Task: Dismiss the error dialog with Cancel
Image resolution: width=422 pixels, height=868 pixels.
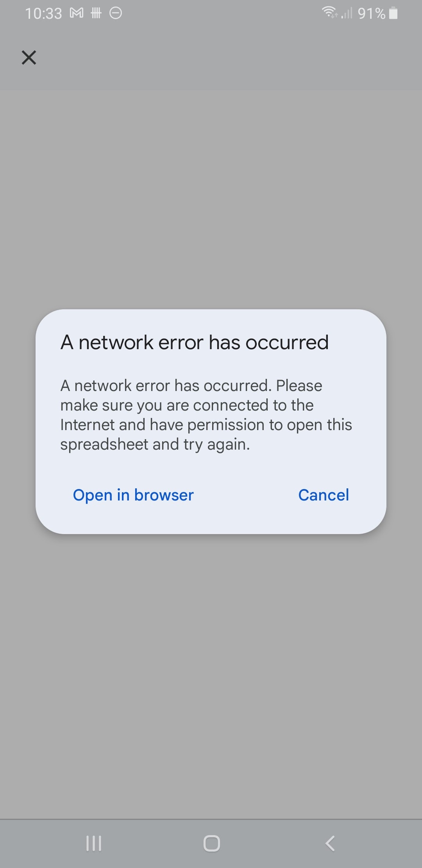Action: (324, 495)
